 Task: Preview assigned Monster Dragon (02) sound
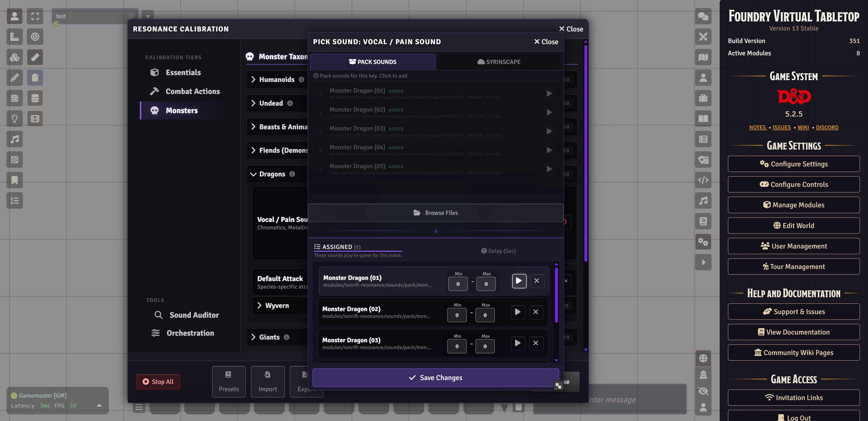[518, 312]
